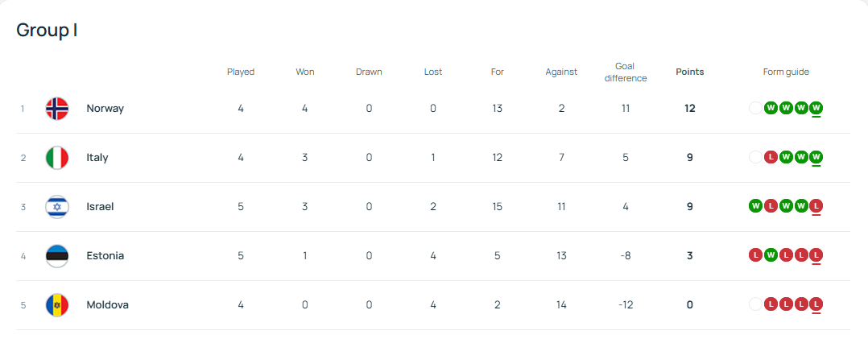Screen dimensions: 868x339
Task: Click the Goal difference column header
Action: pyautogui.click(x=625, y=72)
